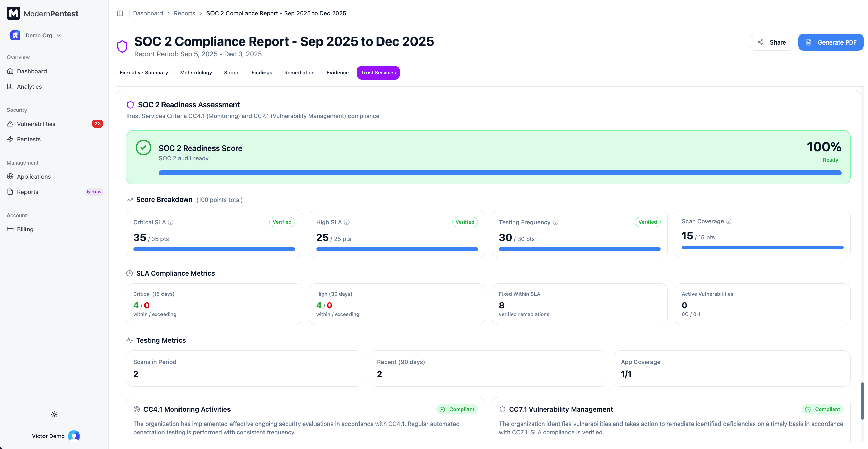Image resolution: width=868 pixels, height=449 pixels.
Task: Click the SOC 2 Readiness Score progress bar
Action: click(x=500, y=173)
